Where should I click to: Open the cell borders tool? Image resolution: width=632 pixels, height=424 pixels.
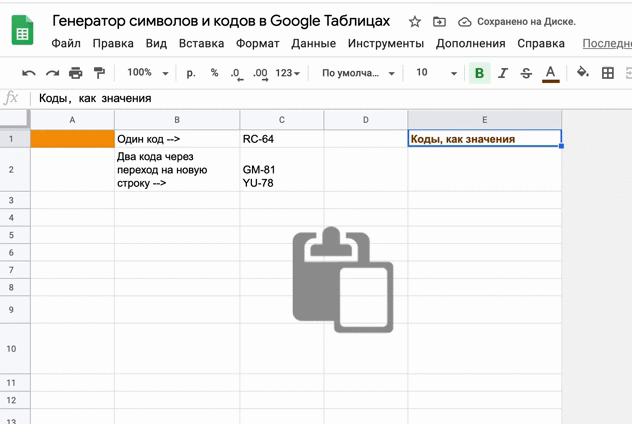tap(607, 73)
